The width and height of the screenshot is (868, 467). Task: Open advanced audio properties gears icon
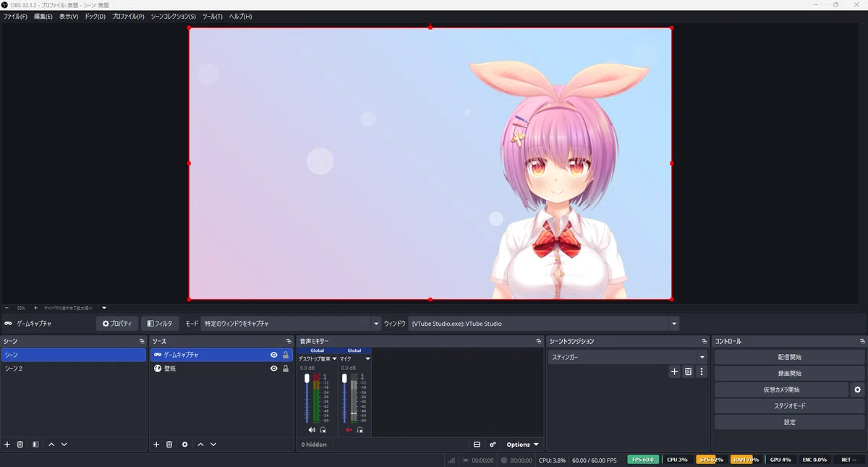click(x=493, y=445)
